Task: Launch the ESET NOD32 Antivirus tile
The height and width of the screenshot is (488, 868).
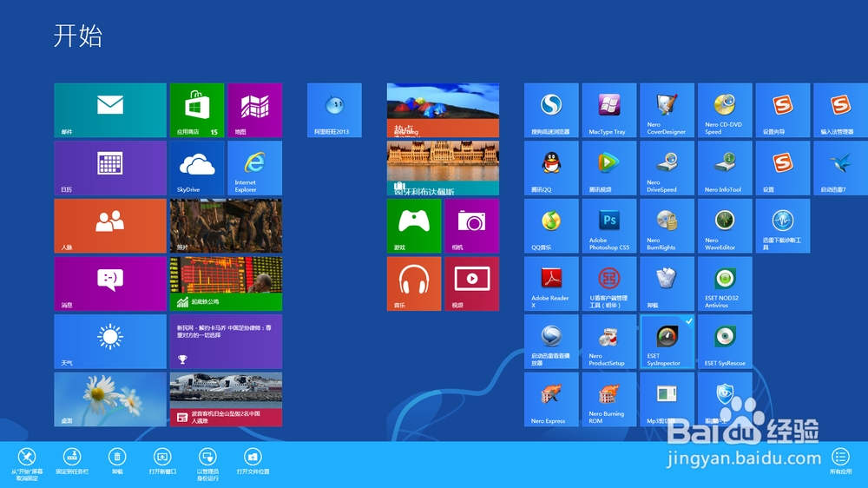Action: tap(725, 284)
